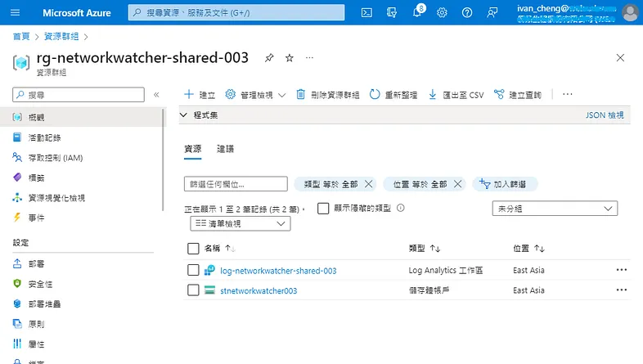
Task: Open the stnetworkwatcher003 resource link
Action: [x=259, y=290]
